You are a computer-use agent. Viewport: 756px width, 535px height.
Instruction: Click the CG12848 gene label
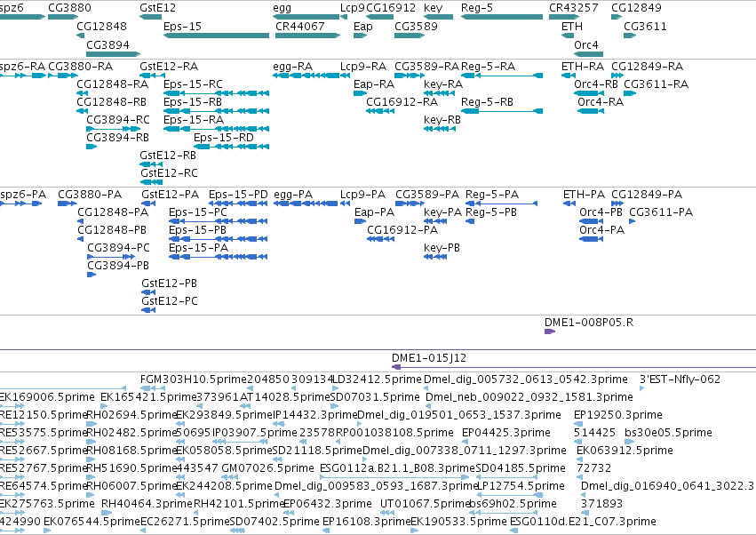coord(102,27)
